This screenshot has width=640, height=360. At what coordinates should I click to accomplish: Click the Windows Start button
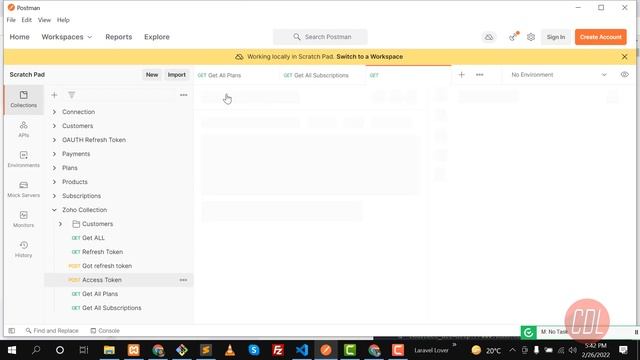pos(12,350)
